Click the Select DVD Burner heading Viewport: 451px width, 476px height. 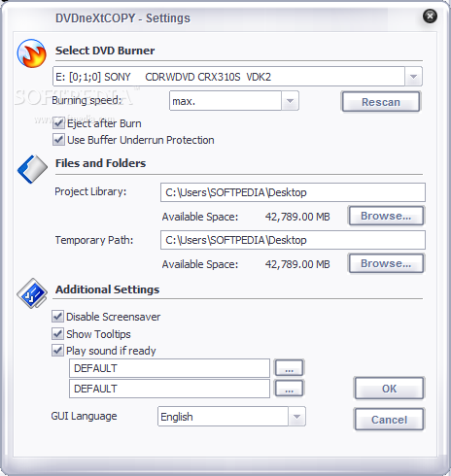coord(105,51)
